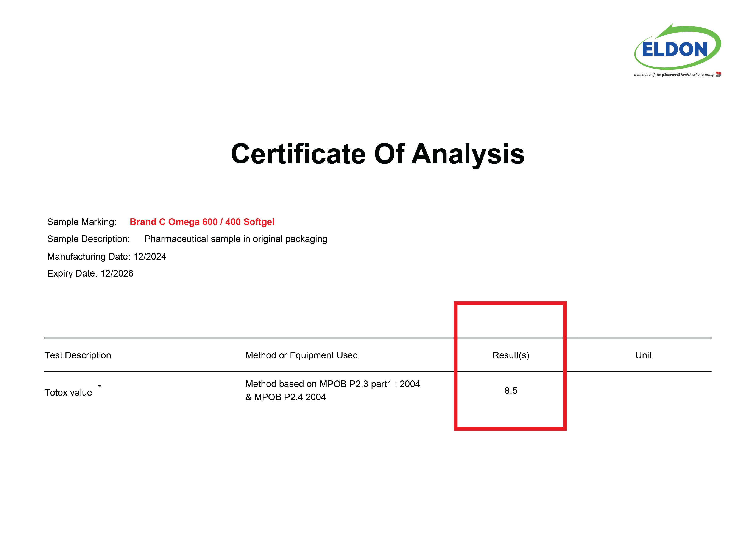
Task: Click the Test Description column header
Action: 78,355
